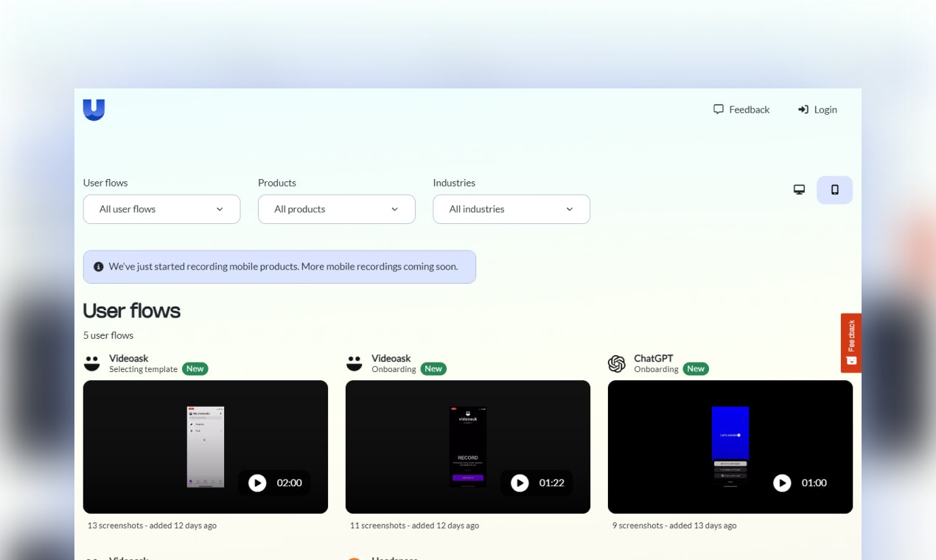Viewport: 936px width, 560px height.
Task: Click the Headspace logo at the bottom
Action: tap(355, 559)
